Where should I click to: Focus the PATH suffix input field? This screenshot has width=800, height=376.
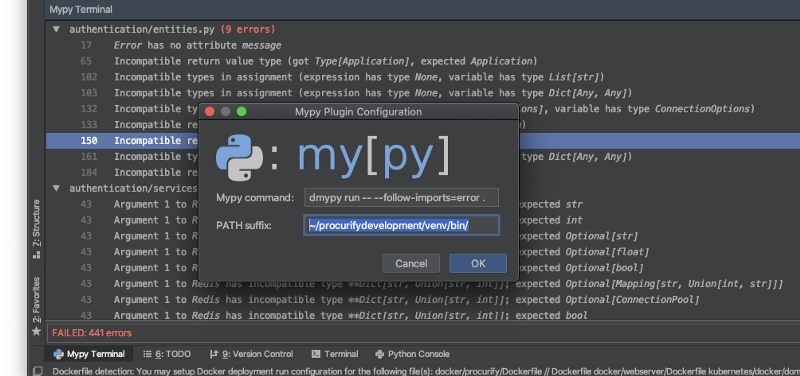pyautogui.click(x=401, y=225)
